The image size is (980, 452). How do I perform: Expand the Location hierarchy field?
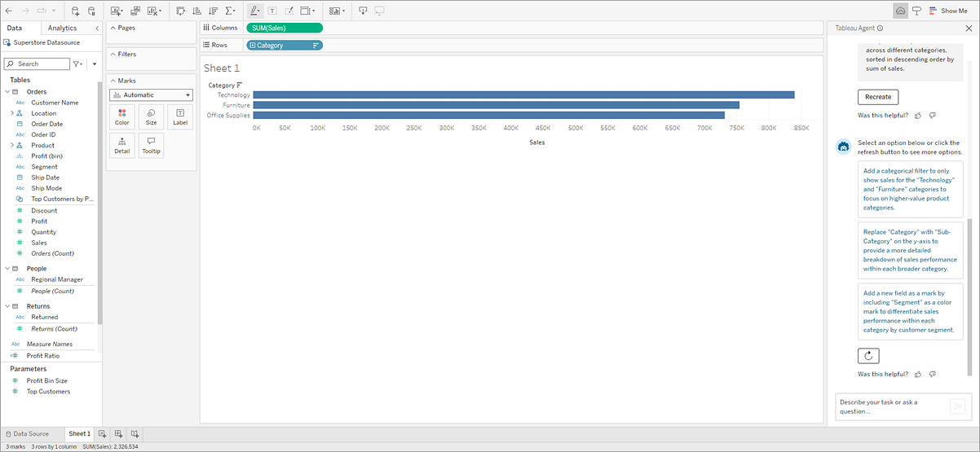12,113
